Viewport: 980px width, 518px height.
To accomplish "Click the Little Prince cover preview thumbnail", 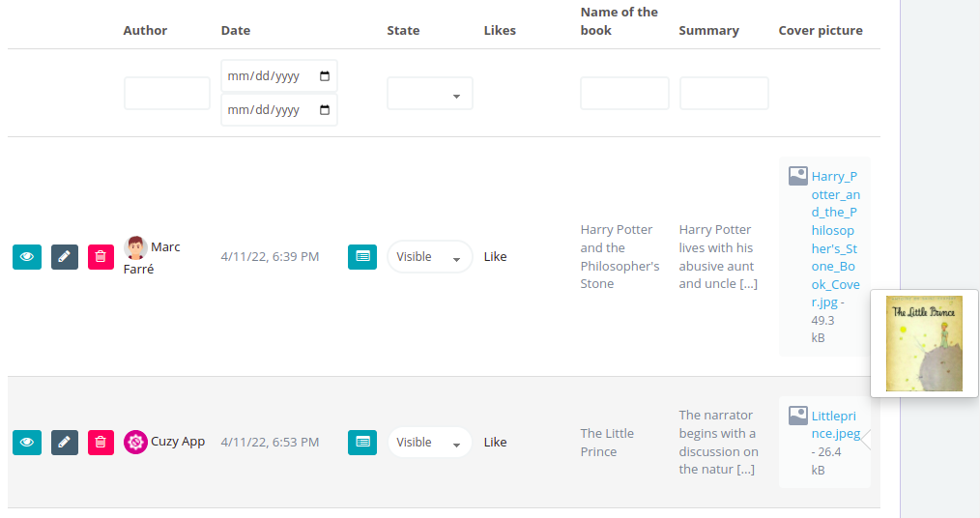I will pos(924,344).
